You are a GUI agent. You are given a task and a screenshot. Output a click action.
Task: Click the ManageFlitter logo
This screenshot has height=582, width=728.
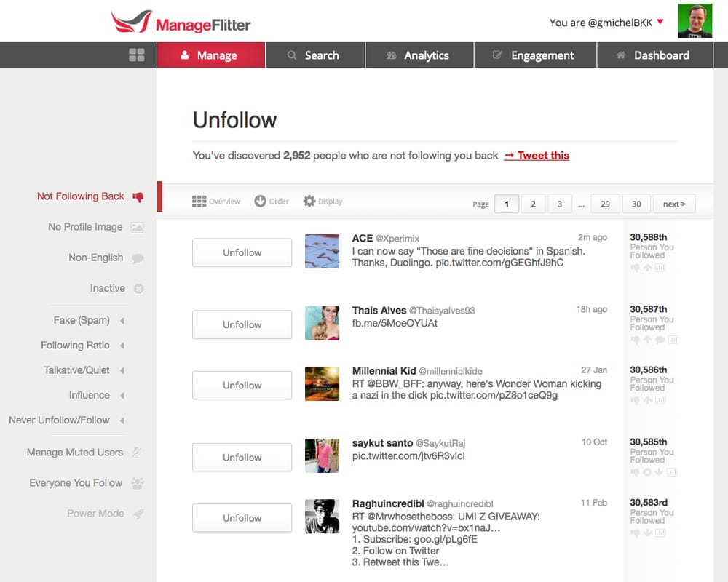pos(181,23)
